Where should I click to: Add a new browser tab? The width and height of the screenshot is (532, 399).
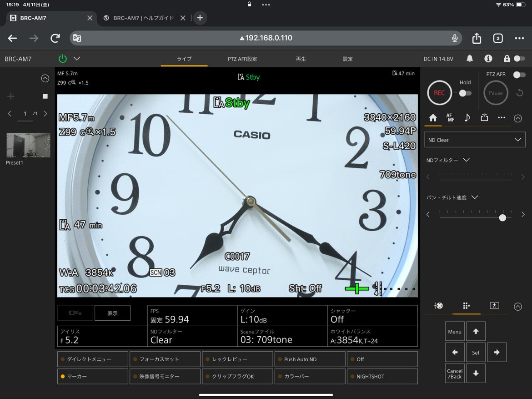(200, 18)
